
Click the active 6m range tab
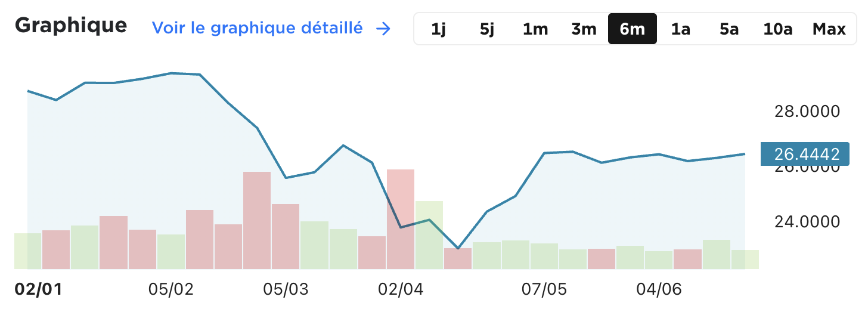click(632, 29)
